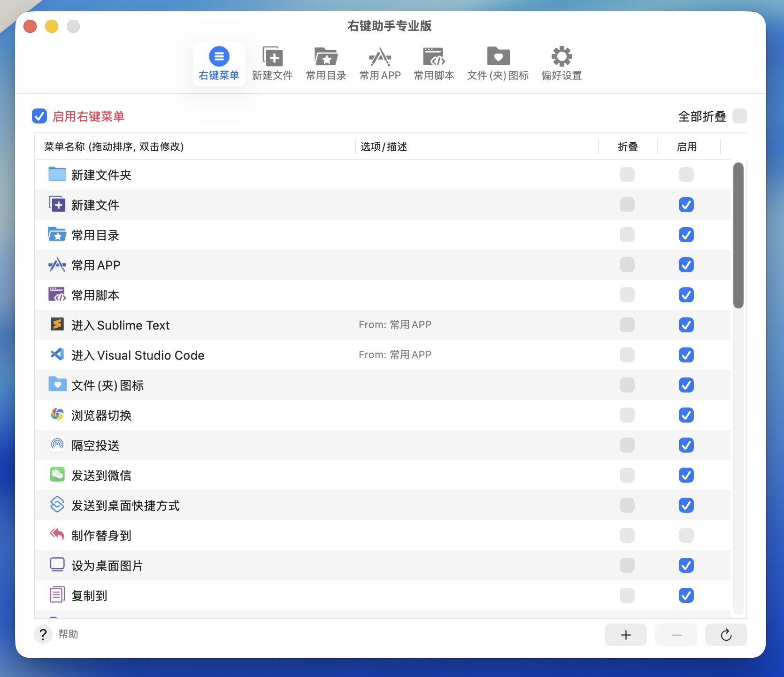Click the plus button to add item
The height and width of the screenshot is (677, 784).
(x=625, y=635)
